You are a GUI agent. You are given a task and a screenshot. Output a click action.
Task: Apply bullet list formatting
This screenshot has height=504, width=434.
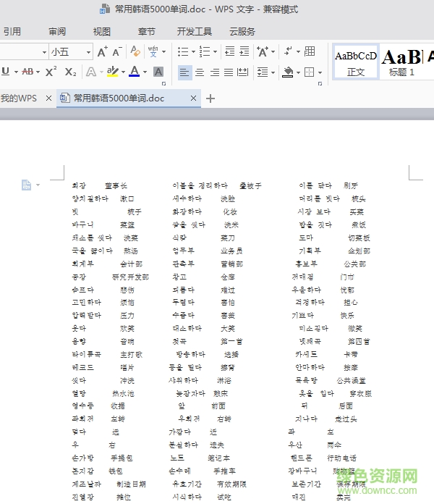click(183, 51)
